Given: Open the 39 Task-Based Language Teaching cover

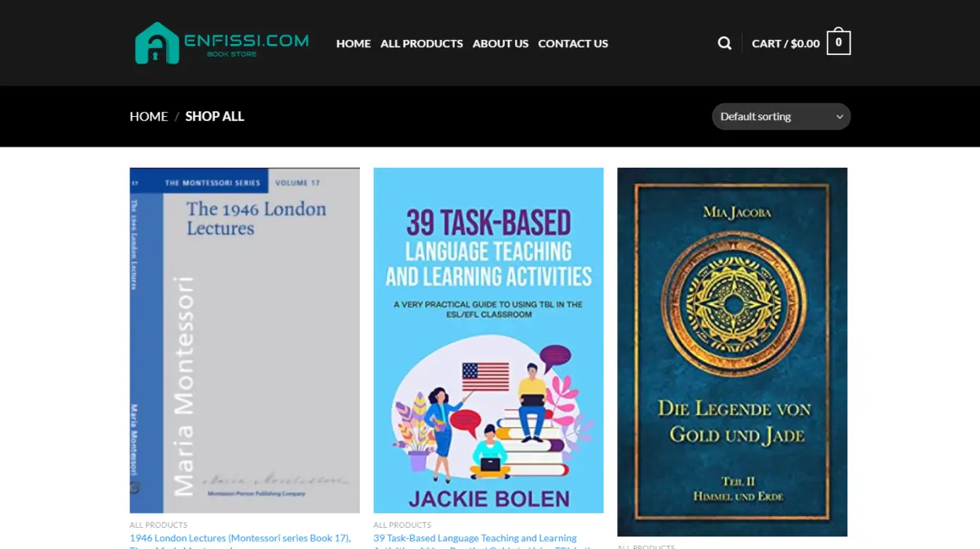Looking at the screenshot, I should (488, 340).
